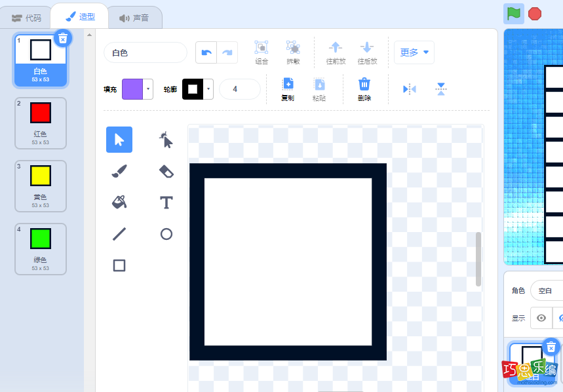Select the Rectangle tool

pos(119,265)
